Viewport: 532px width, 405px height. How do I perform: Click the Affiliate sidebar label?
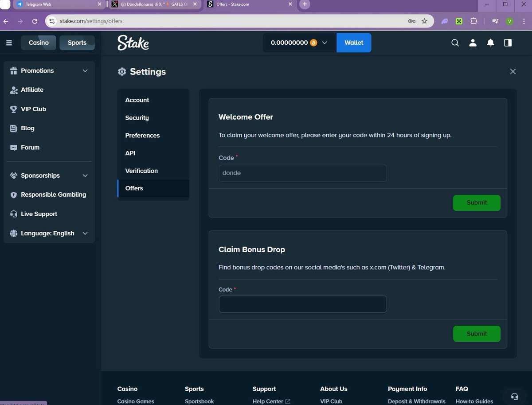tap(32, 90)
